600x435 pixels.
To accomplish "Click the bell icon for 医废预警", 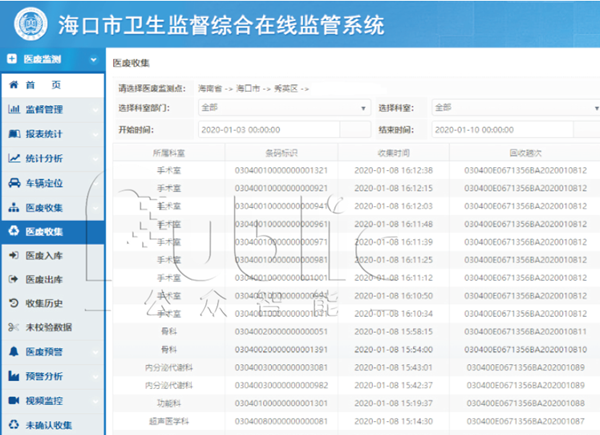I will pos(14,353).
